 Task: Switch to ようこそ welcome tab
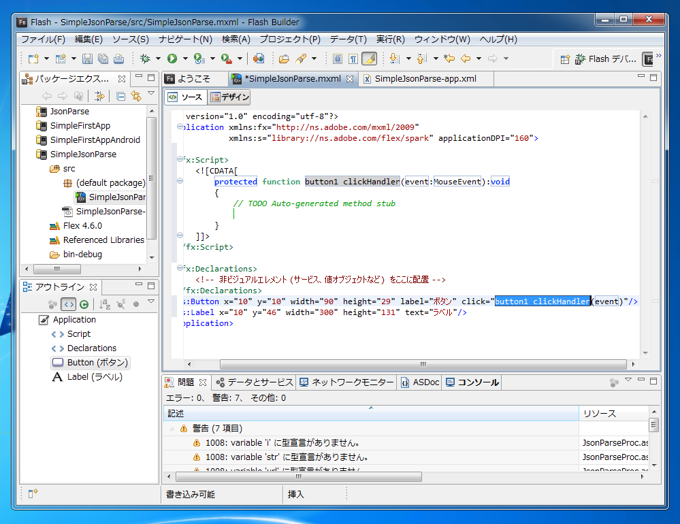click(x=194, y=79)
